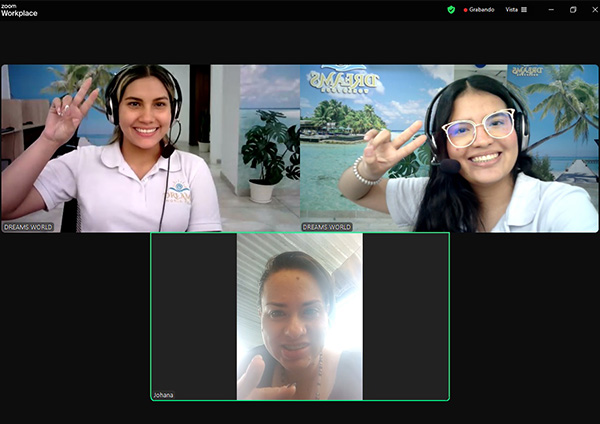Click the green encryption shield icon
The image size is (600, 424).
coord(451,9)
